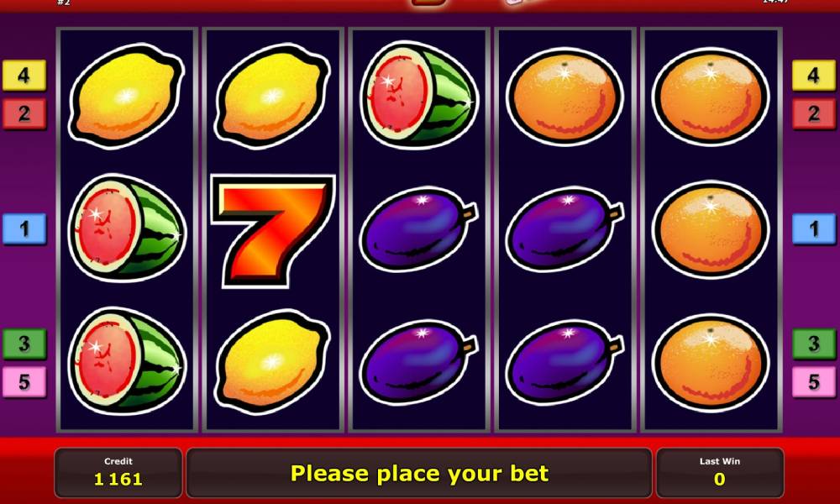Select left blue payline 1 marker
This screenshot has width=840, height=504.
pyautogui.click(x=24, y=228)
